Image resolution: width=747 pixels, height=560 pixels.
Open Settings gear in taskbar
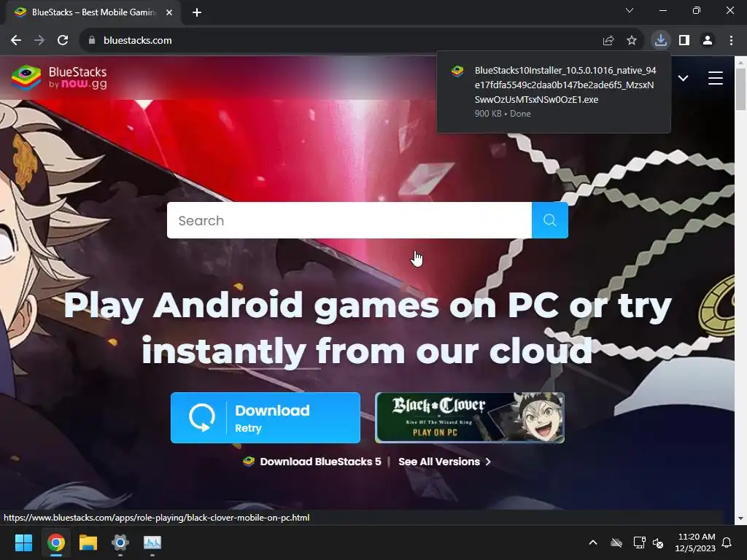pyautogui.click(x=120, y=542)
